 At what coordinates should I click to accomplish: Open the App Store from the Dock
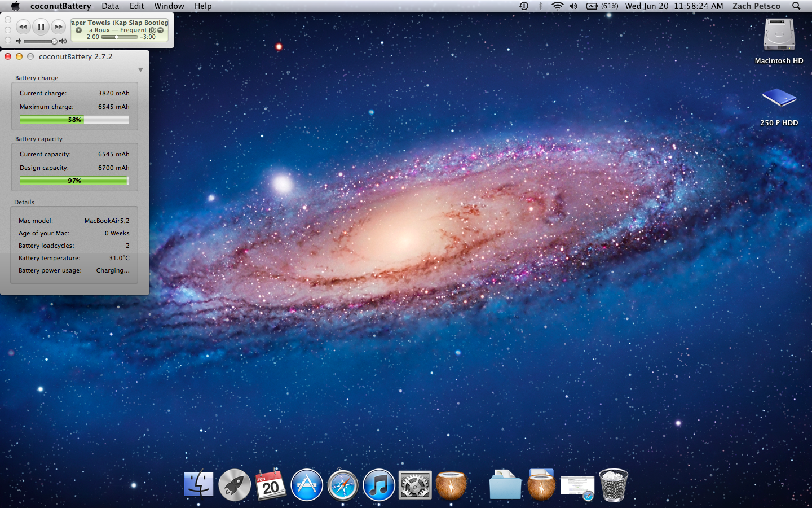click(307, 485)
